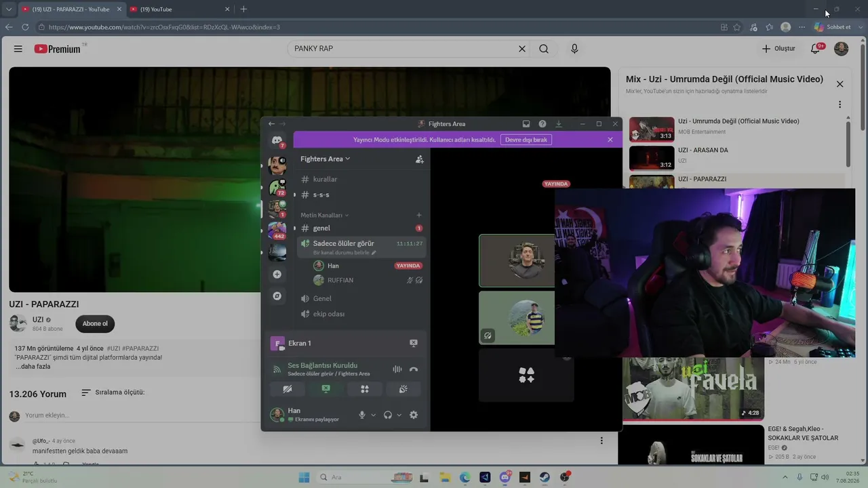Add a new server in Discord
The width and height of the screenshot is (868, 488).
(x=277, y=274)
